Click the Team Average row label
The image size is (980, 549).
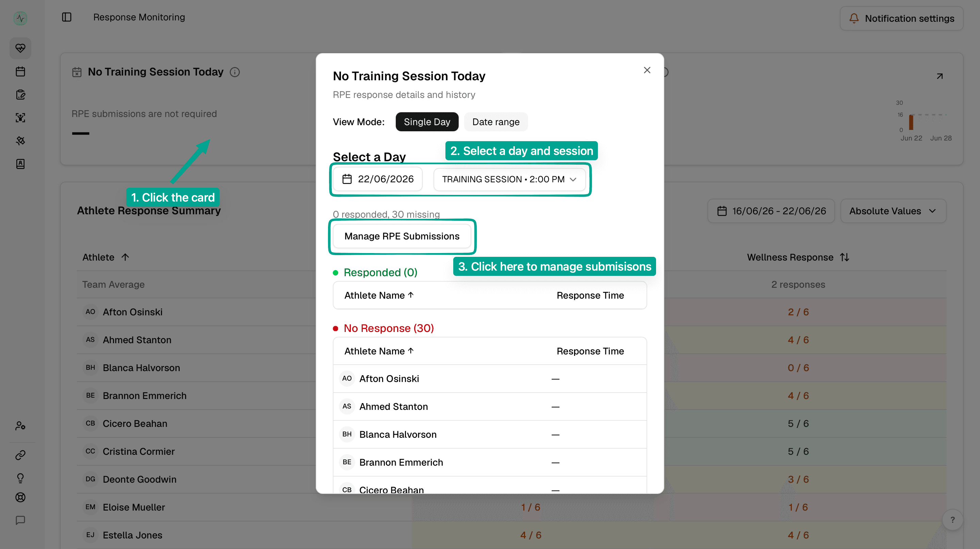pyautogui.click(x=113, y=285)
